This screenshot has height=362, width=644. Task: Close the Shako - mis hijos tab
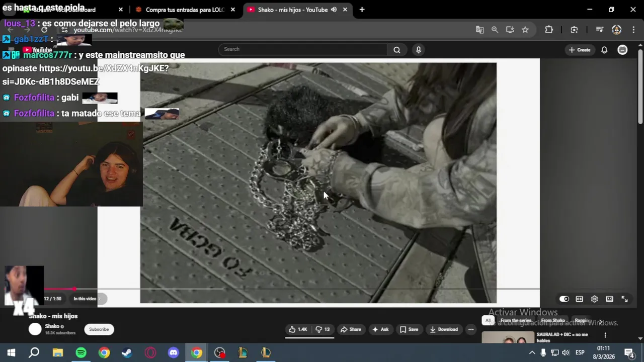click(345, 10)
